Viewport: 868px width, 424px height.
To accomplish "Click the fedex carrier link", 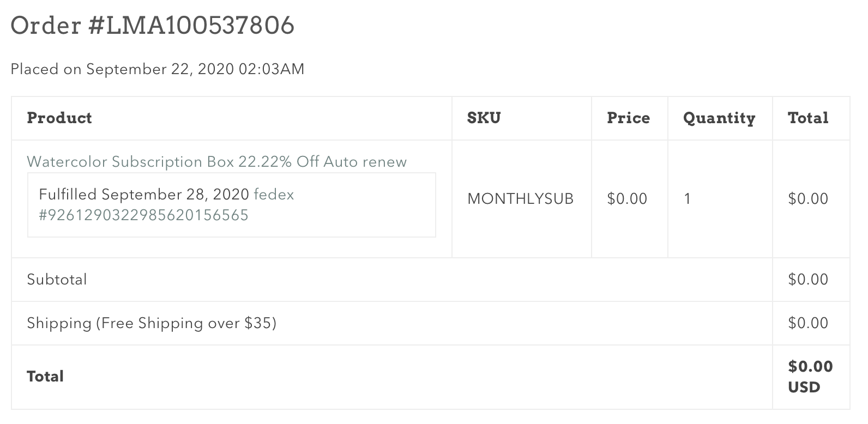I will 274,195.
